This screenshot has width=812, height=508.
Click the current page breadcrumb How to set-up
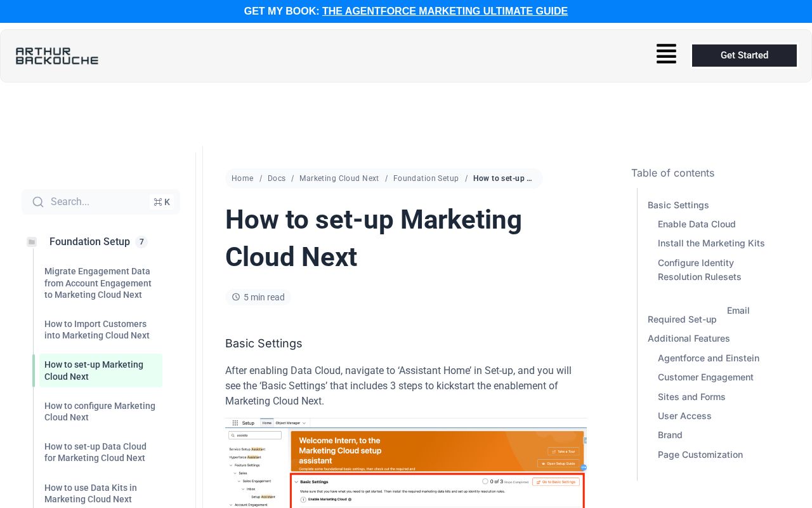502,178
